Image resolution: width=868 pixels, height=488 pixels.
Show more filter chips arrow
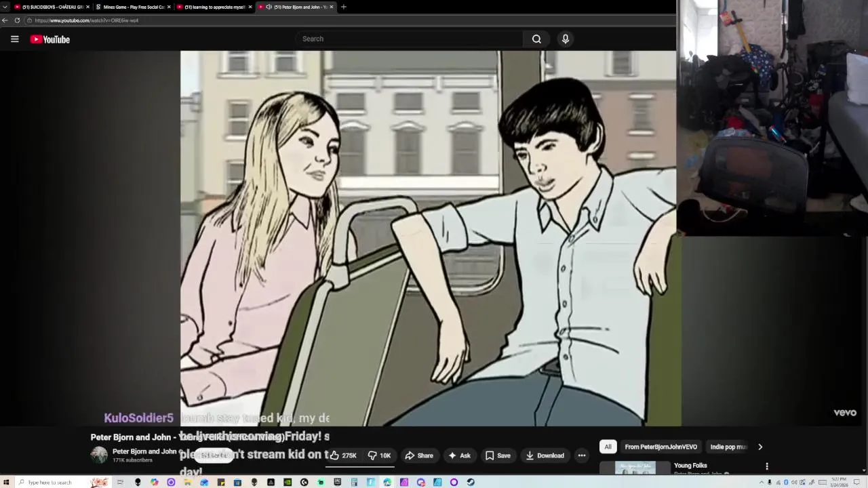(x=759, y=447)
